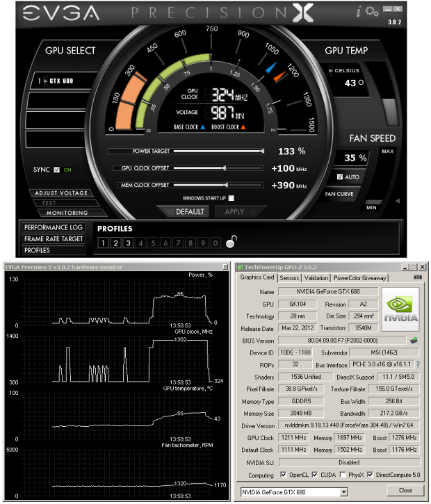Click the BIOS Version field

tap(342, 340)
